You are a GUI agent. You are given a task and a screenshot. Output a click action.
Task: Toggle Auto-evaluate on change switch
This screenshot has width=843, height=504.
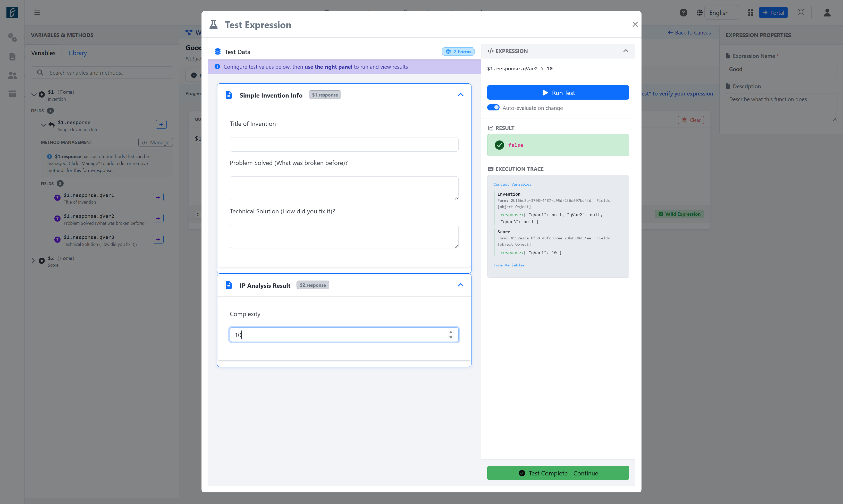point(493,108)
